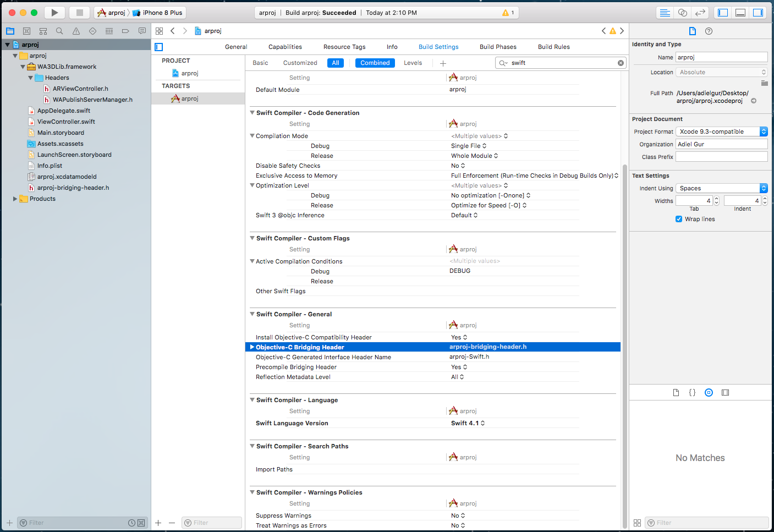
Task: Switch to the General tab
Action: click(x=236, y=47)
